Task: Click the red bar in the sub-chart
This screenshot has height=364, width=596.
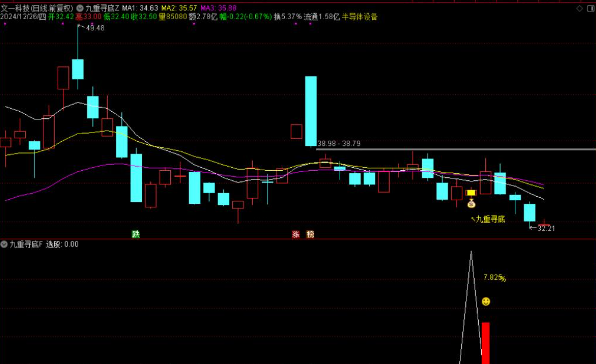Action: click(x=486, y=343)
